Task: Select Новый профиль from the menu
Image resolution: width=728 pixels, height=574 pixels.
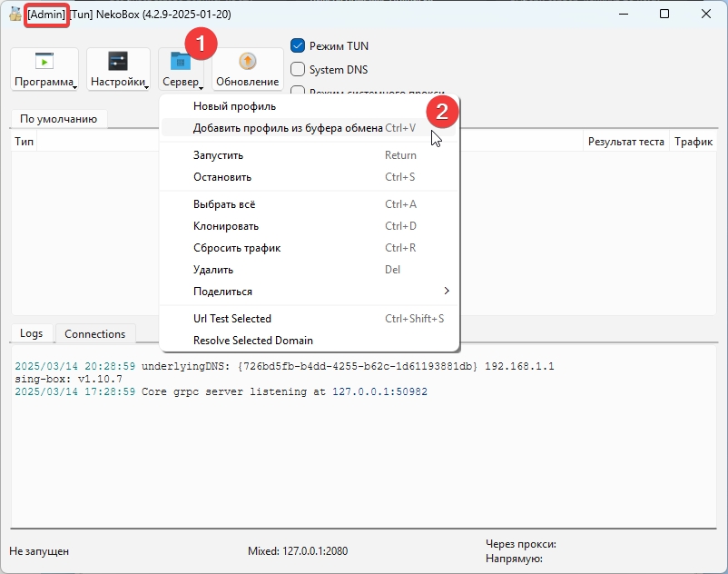Action: 234,106
